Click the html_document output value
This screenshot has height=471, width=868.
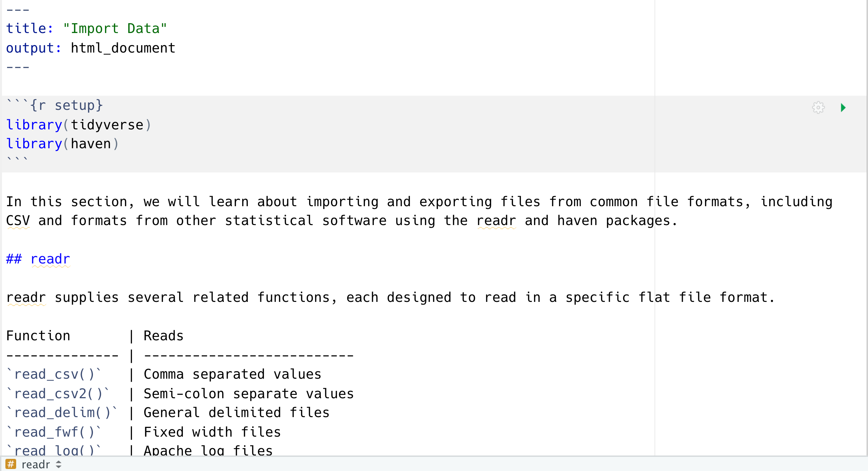[123, 48]
